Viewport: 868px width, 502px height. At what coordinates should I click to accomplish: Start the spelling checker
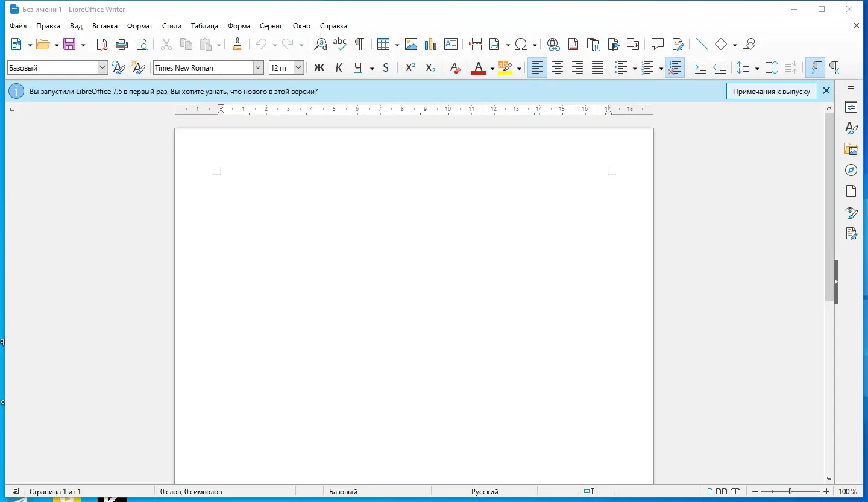pos(339,44)
